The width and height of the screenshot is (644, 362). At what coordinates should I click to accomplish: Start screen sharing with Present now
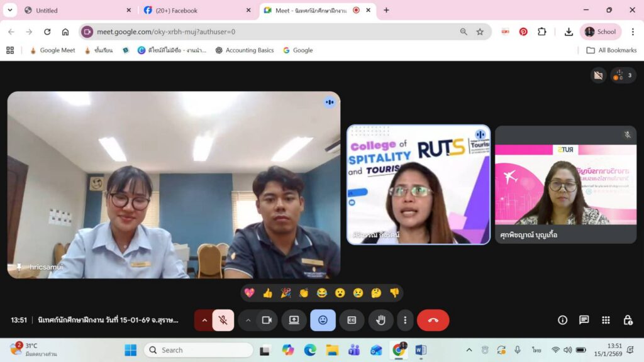294,320
